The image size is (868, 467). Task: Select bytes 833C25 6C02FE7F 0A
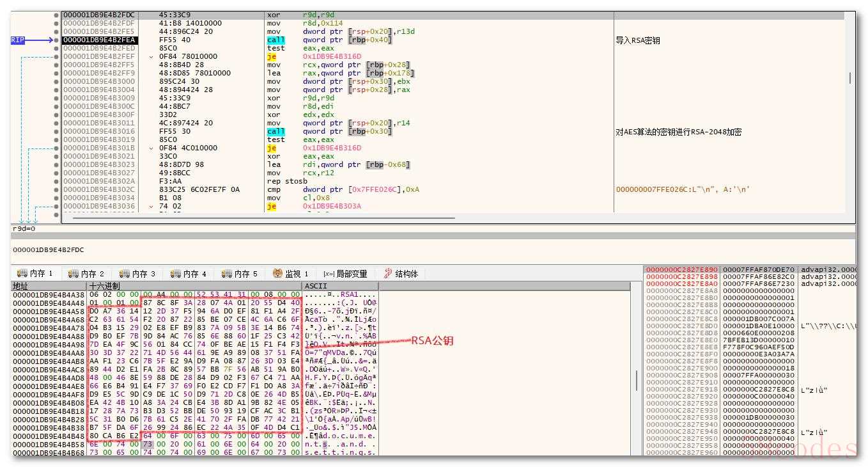point(199,189)
